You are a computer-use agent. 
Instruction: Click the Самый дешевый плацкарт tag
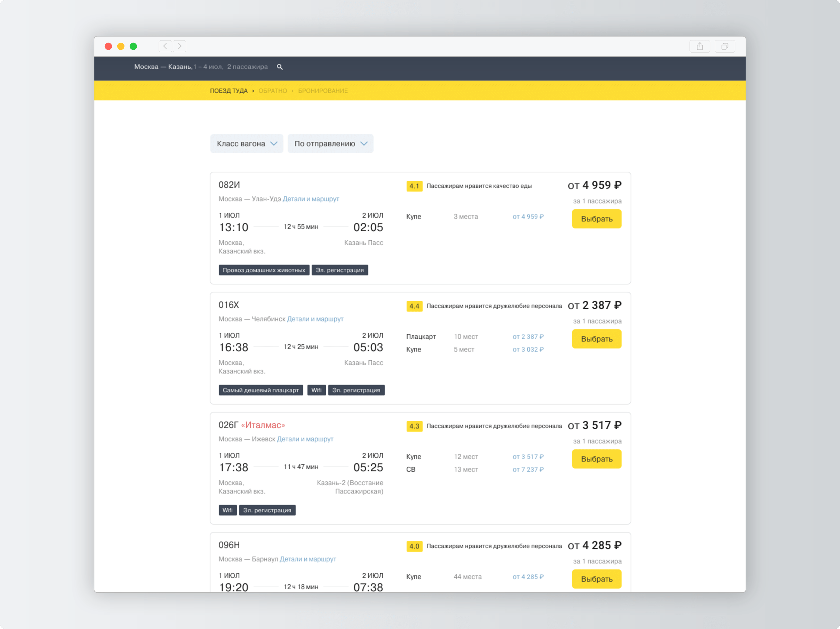261,390
